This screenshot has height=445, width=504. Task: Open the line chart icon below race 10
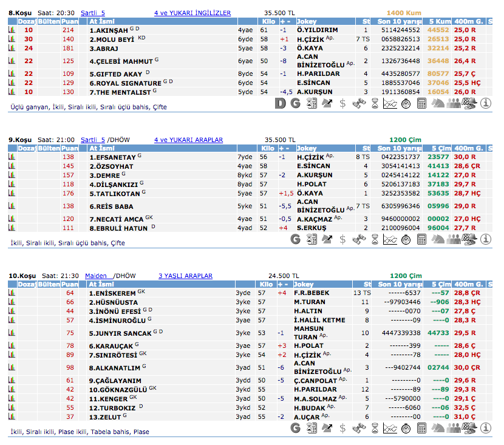(x=390, y=429)
